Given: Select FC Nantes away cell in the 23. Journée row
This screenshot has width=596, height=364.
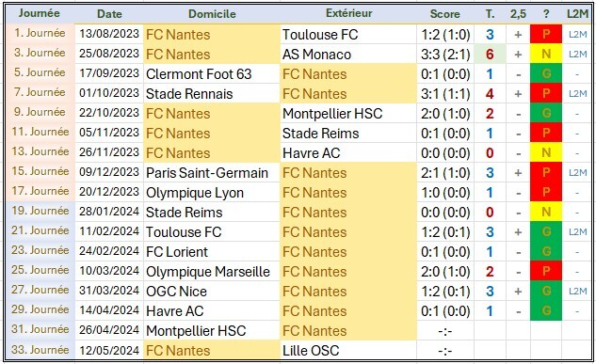Looking at the screenshot, I should pyautogui.click(x=348, y=252).
